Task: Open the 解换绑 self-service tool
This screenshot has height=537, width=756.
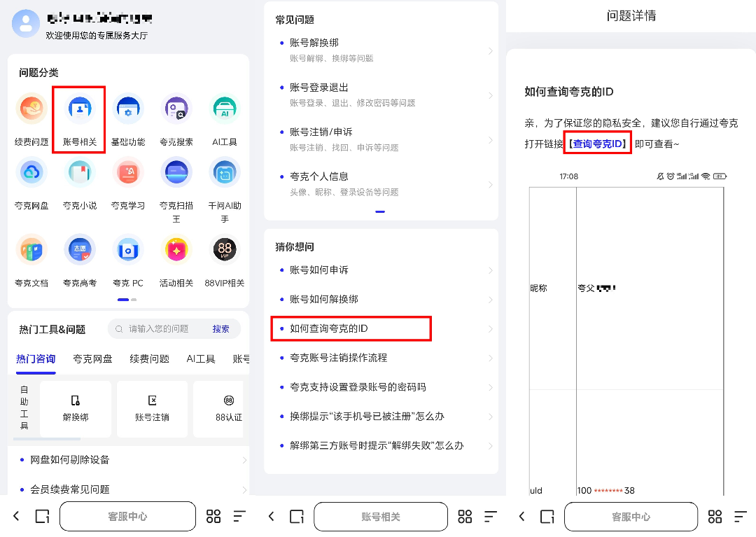Action: (76, 409)
